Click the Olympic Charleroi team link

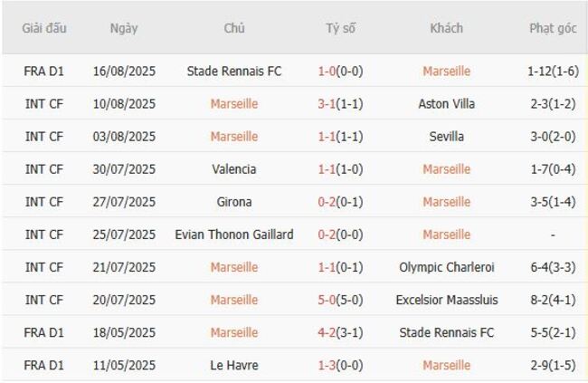[446, 267]
